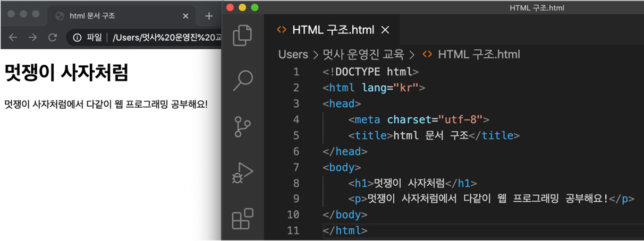Click the opening body tag on line 7
Screen dimensions: 644x241
coord(342,167)
